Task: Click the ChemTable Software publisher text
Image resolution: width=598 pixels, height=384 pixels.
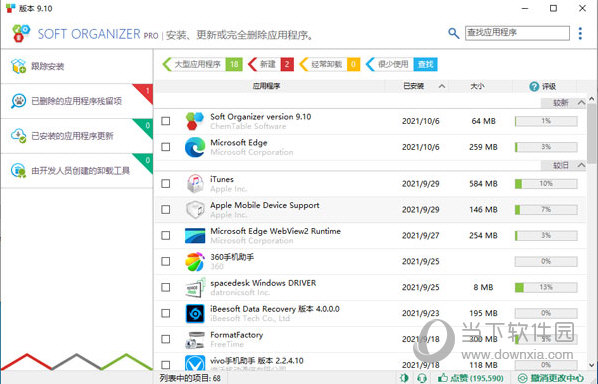Action: click(x=248, y=126)
